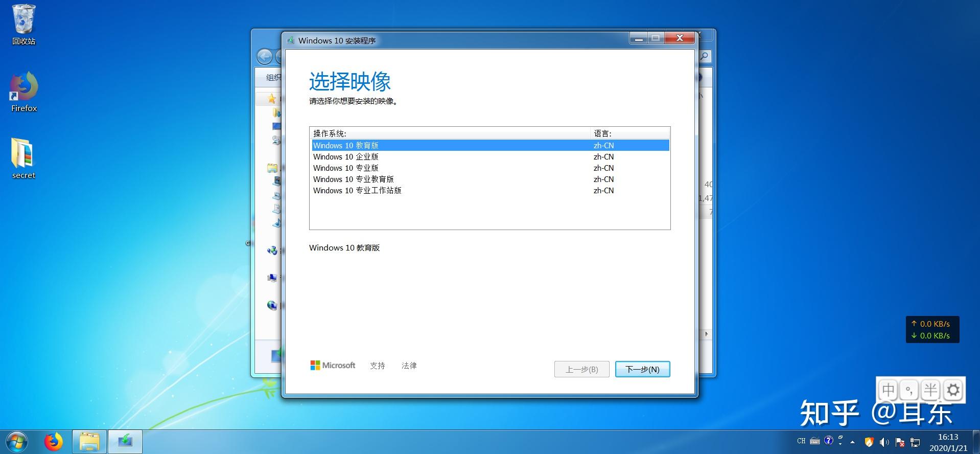Click the Libraries icon in Explorer sidebar

(x=272, y=168)
